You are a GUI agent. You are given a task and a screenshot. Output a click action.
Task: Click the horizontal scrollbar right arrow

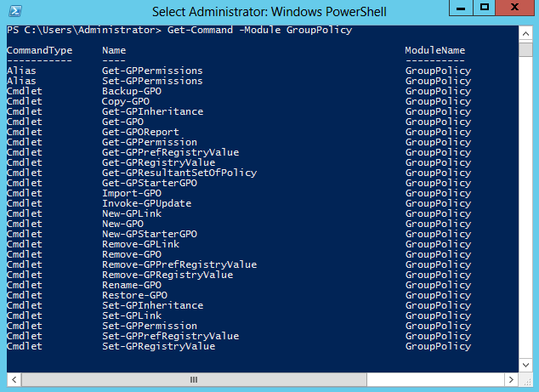[511, 379]
